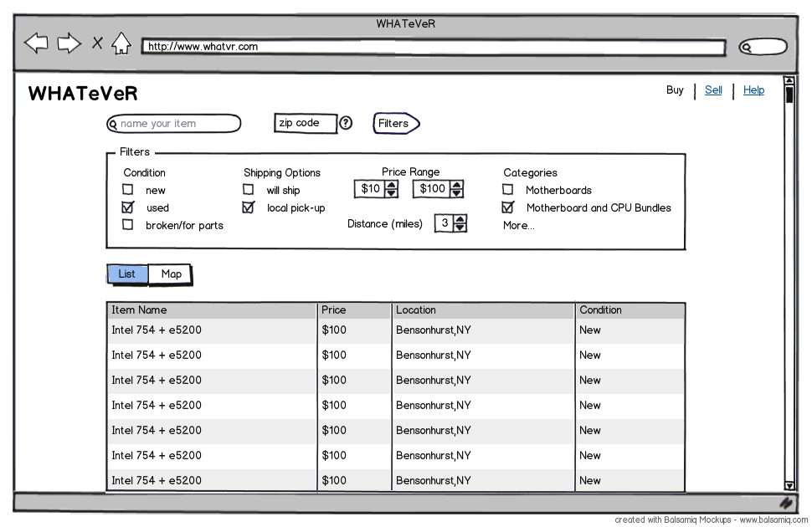Click the scrollbar up arrow

pyautogui.click(x=789, y=82)
